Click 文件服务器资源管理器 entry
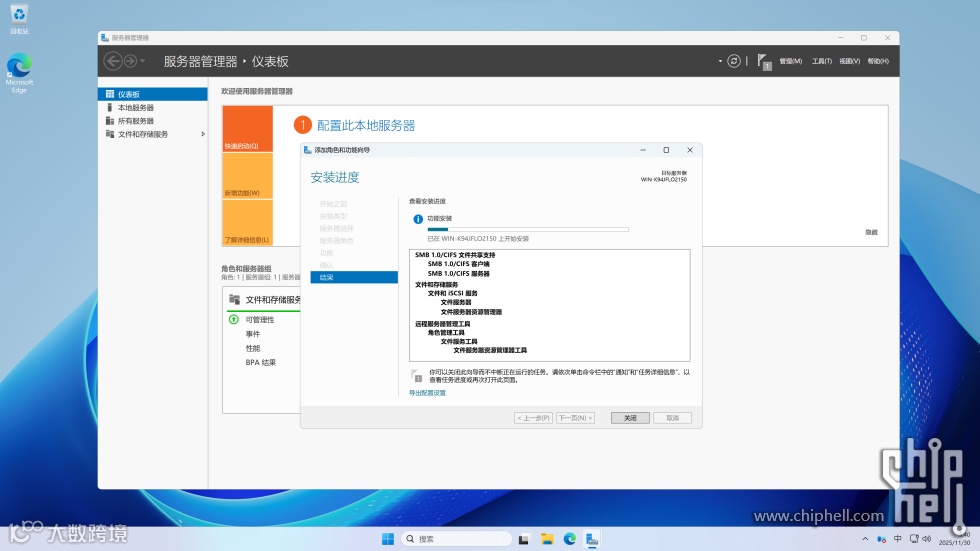 (x=471, y=312)
